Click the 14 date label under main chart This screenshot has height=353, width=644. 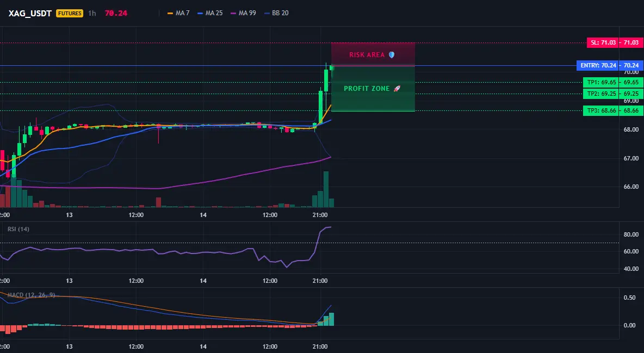203,215
